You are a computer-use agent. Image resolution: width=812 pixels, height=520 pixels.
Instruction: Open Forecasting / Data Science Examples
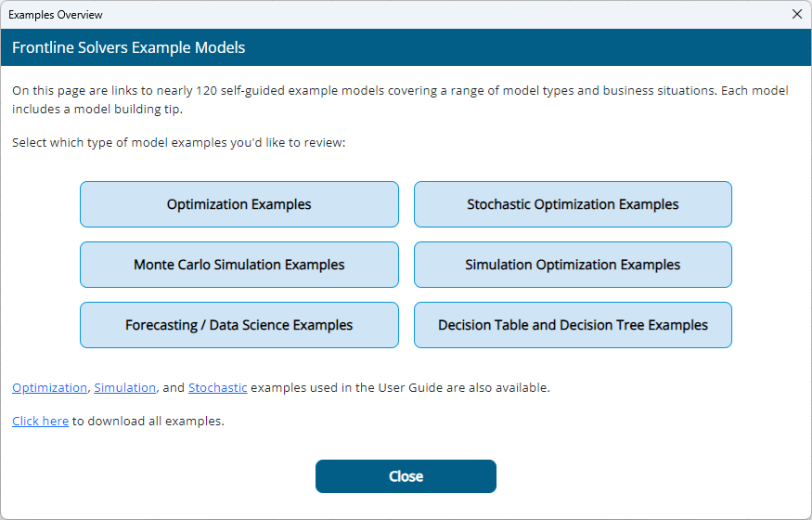point(238,325)
